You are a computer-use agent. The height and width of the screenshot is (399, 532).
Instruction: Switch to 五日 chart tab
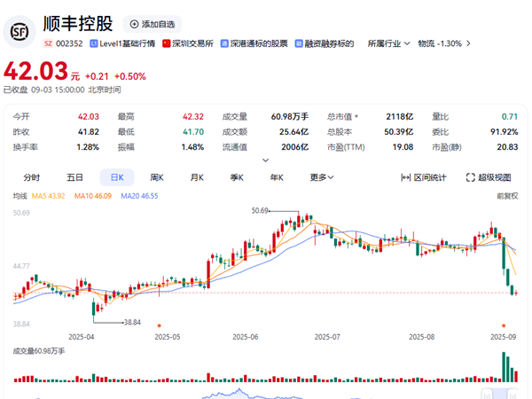tap(74, 177)
